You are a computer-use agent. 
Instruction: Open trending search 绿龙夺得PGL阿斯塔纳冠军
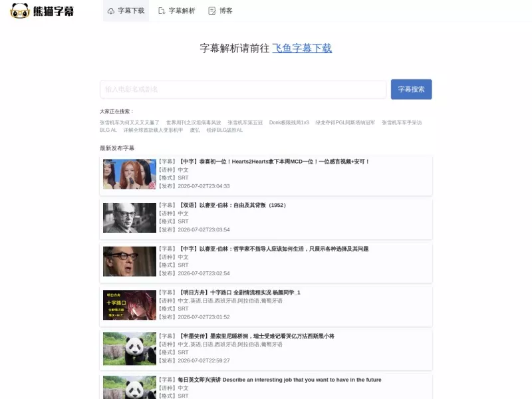point(345,122)
